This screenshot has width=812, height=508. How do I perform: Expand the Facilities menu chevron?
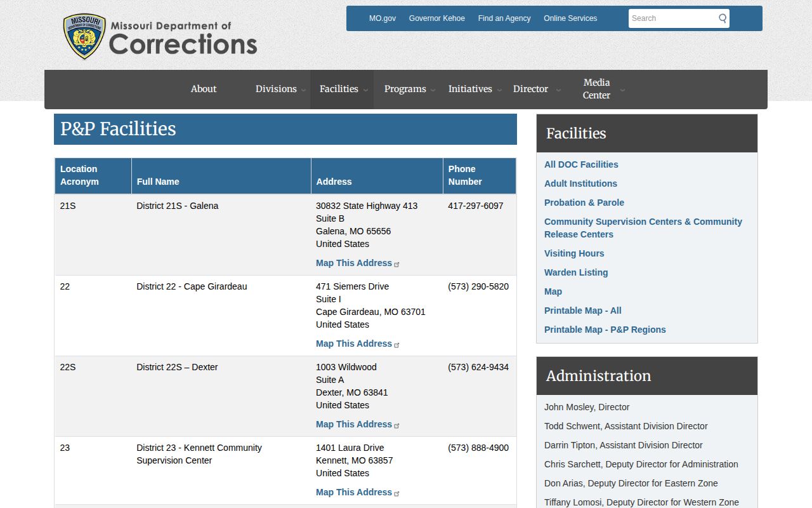tap(365, 90)
